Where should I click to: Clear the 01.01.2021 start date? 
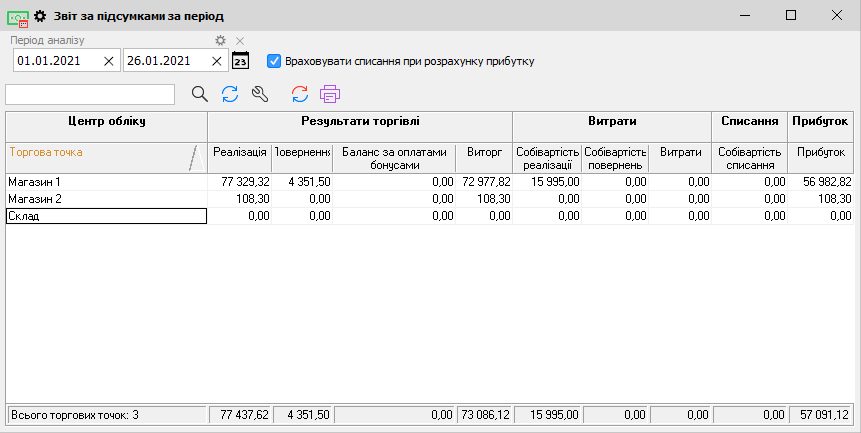(x=109, y=61)
